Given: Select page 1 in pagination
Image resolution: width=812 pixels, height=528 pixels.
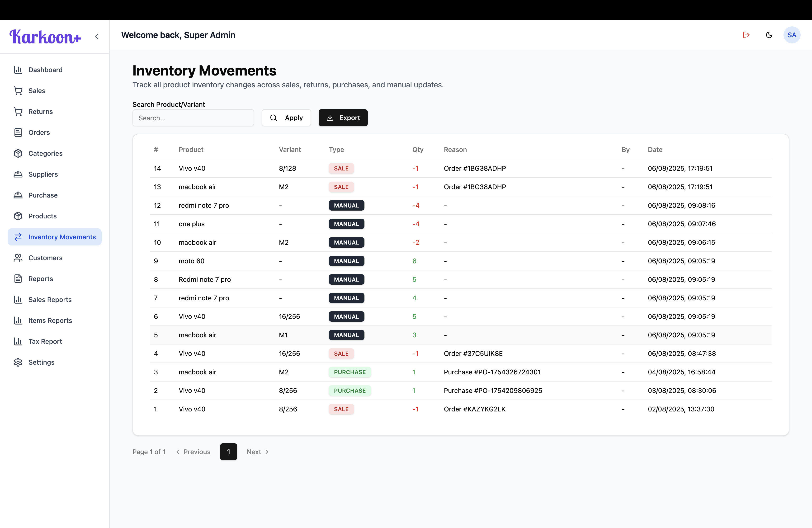Looking at the screenshot, I should 228,452.
